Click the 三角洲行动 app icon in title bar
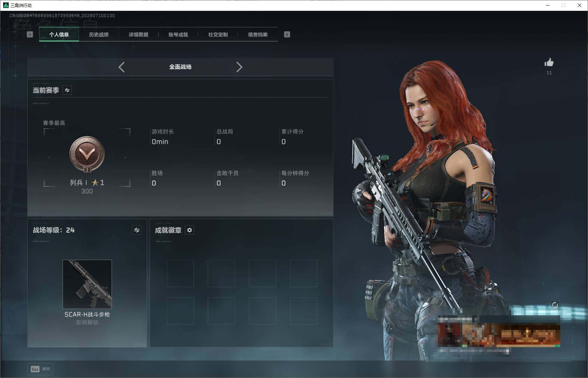588x378 pixels. [6, 5]
